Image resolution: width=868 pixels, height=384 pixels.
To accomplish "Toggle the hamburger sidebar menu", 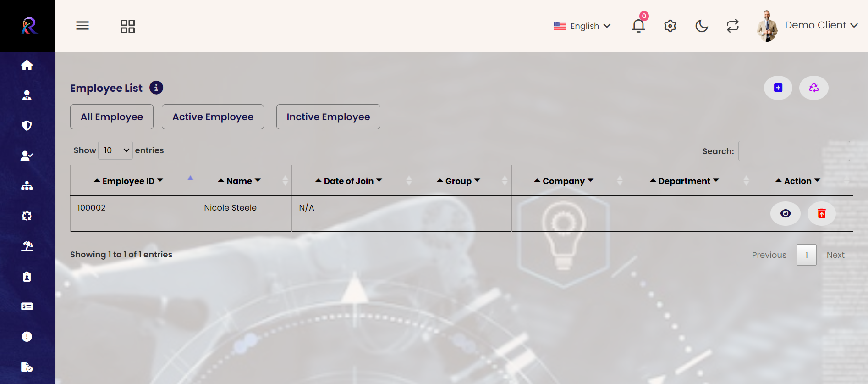I will 82,26.
